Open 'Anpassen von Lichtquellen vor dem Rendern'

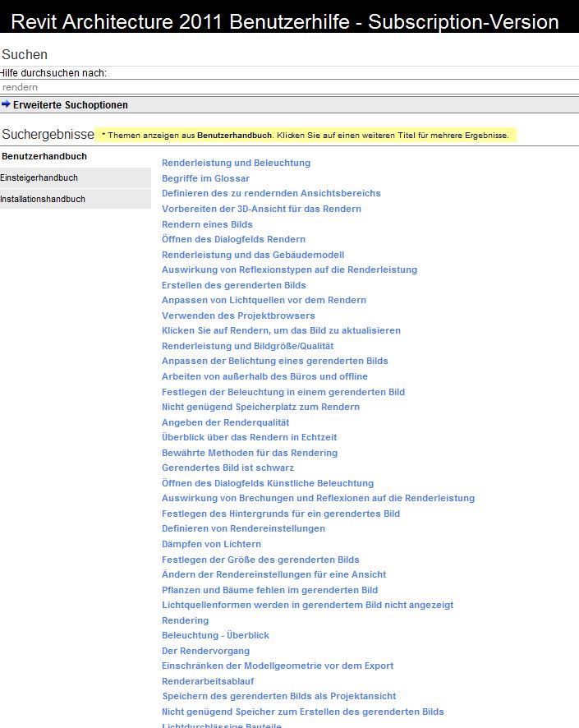point(264,300)
